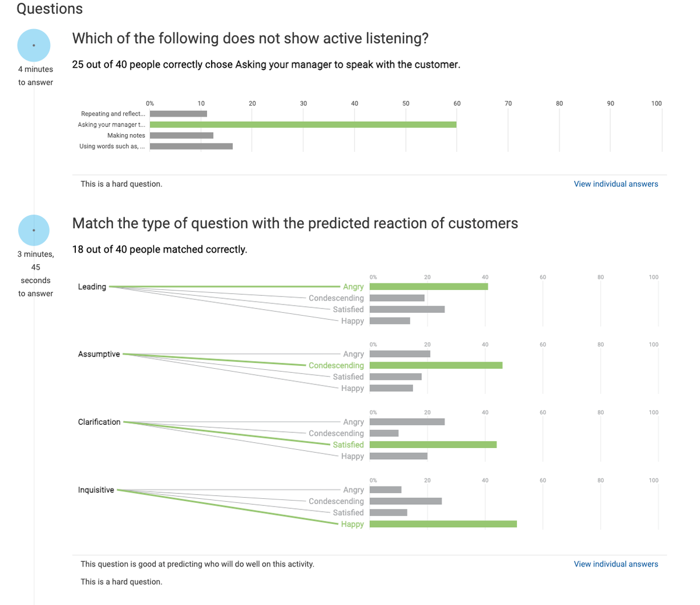Click the "Inquisitive" question type label

coord(96,489)
